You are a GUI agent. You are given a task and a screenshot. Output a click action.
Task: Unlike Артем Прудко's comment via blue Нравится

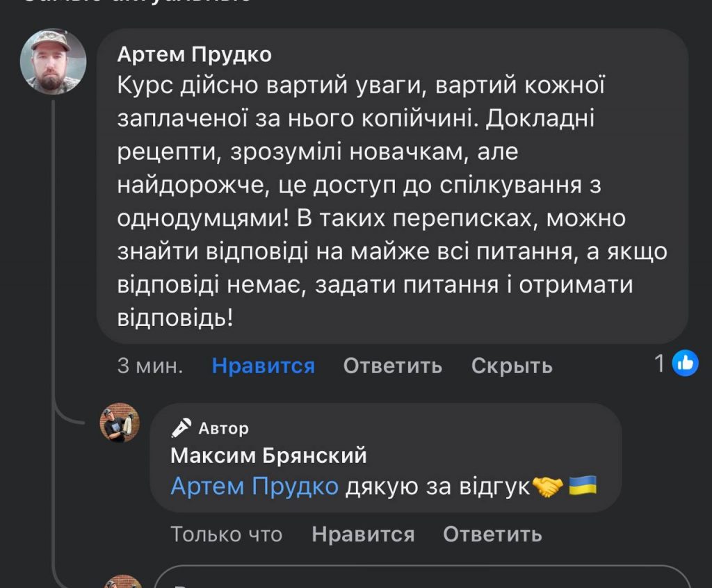[x=263, y=366]
